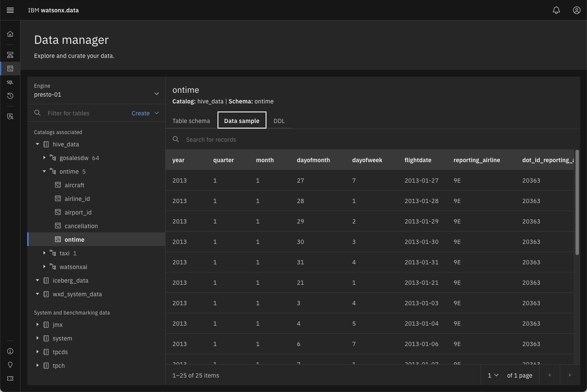Click the Create link
This screenshot has height=392, width=587.
(140, 113)
